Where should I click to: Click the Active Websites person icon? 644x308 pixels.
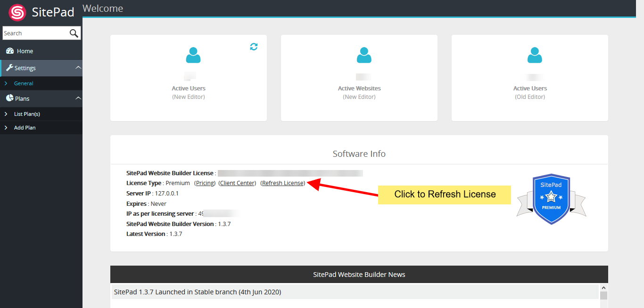point(363,55)
